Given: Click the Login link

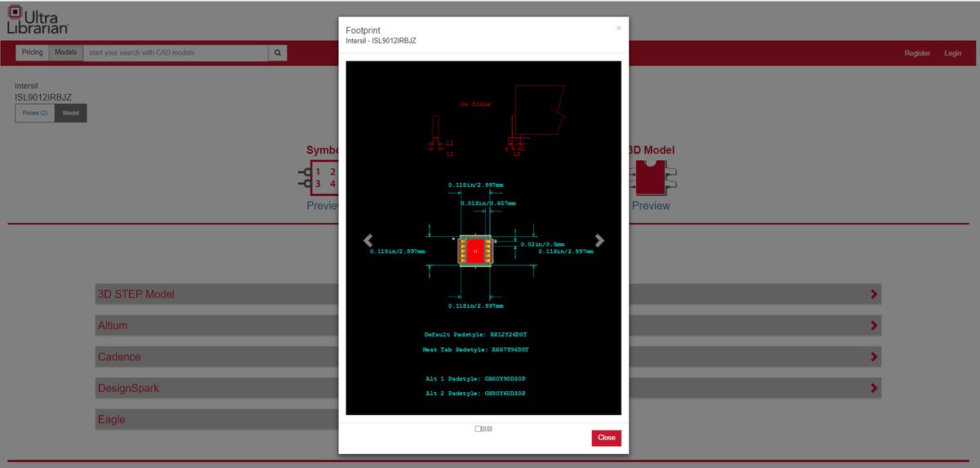Looking at the screenshot, I should [953, 53].
